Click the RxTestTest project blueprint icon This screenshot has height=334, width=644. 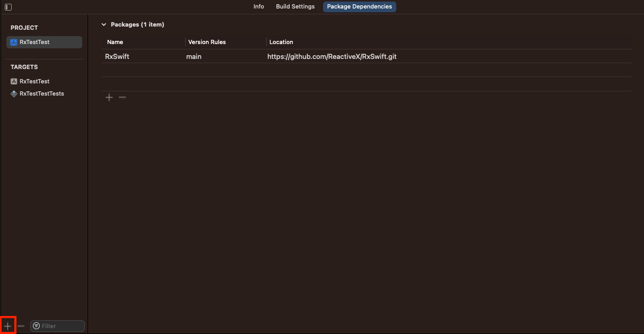[x=14, y=42]
